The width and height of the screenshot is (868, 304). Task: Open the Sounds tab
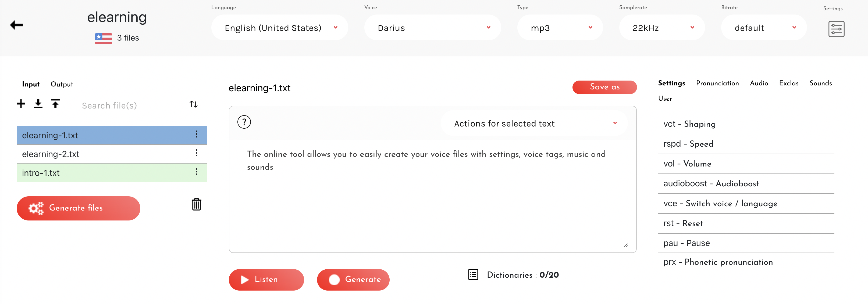click(820, 83)
